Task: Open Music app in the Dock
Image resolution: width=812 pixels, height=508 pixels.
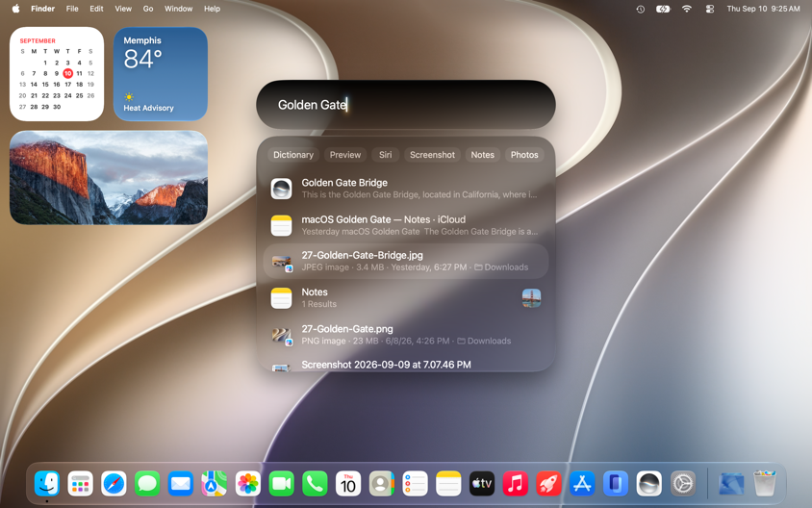Action: point(516,484)
